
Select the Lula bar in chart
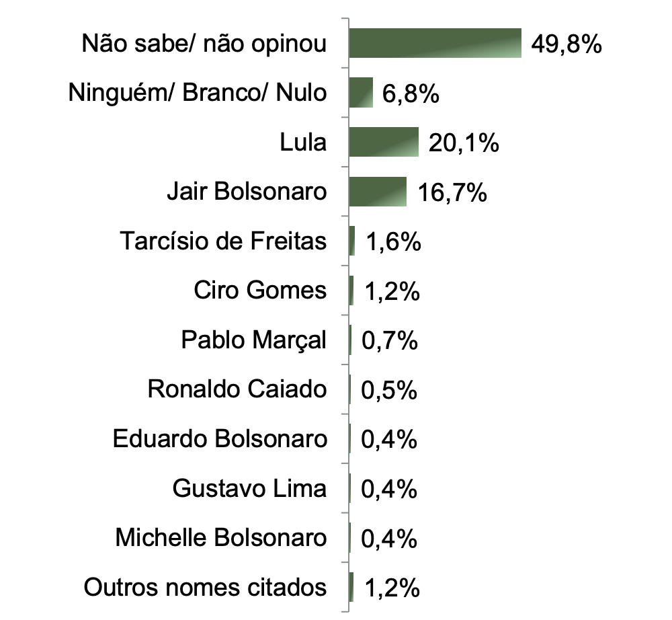pos(384,142)
